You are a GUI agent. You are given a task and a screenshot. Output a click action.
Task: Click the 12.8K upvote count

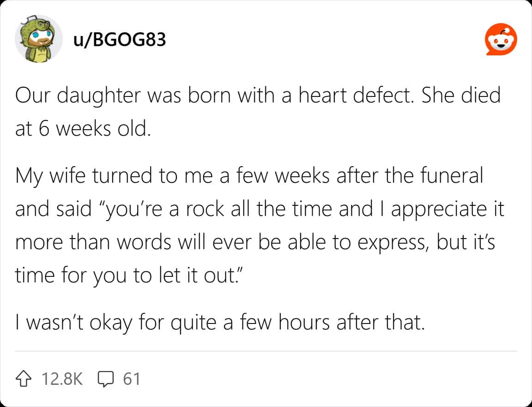62,379
